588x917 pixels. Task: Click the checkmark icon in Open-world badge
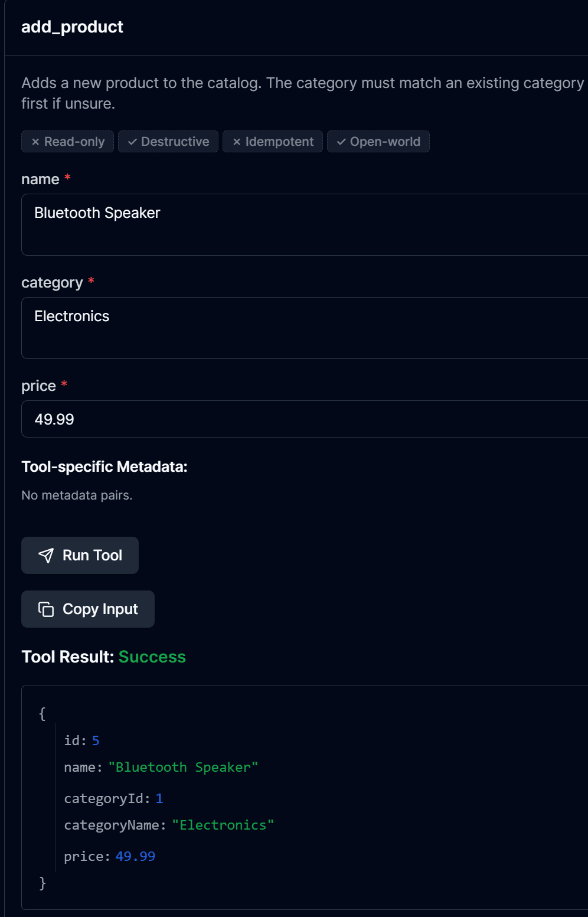point(341,142)
